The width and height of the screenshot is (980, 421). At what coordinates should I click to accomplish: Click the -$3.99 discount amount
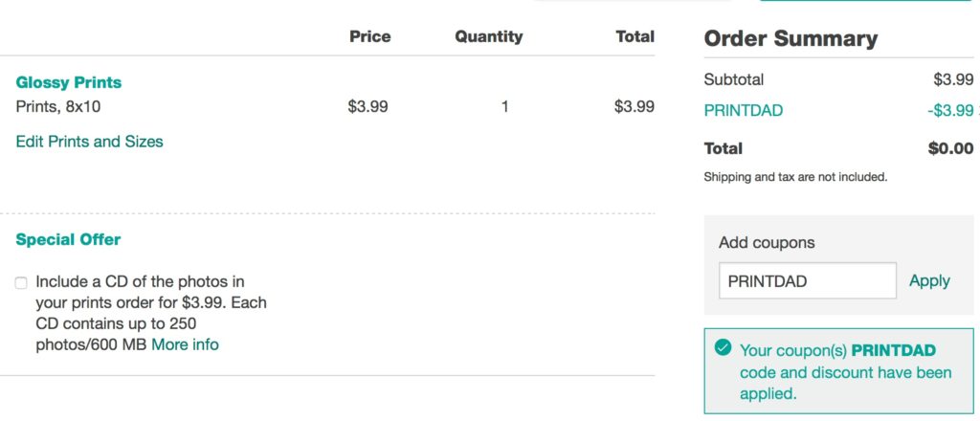pos(950,111)
